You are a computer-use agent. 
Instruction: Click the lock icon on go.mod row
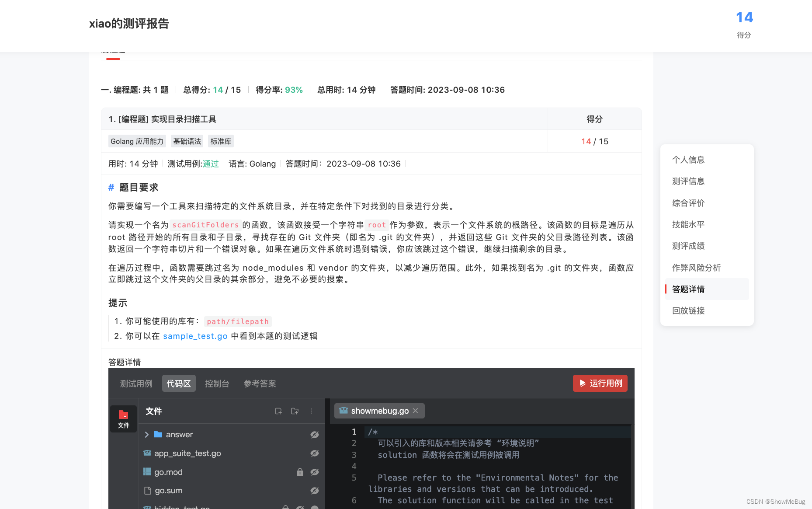click(300, 472)
